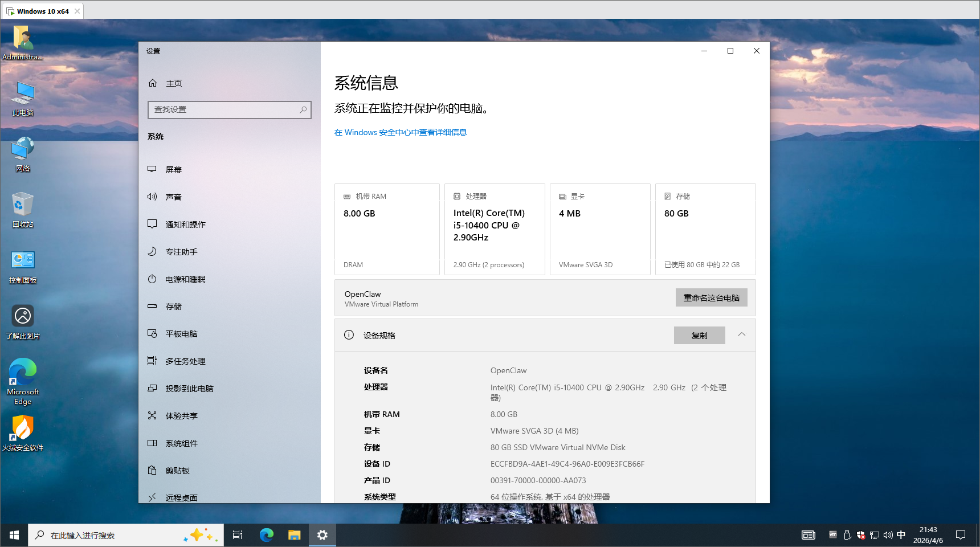Screen dimensions: 980x547
Task: Open 屏幕 settings from the sidebar
Action: [174, 169]
